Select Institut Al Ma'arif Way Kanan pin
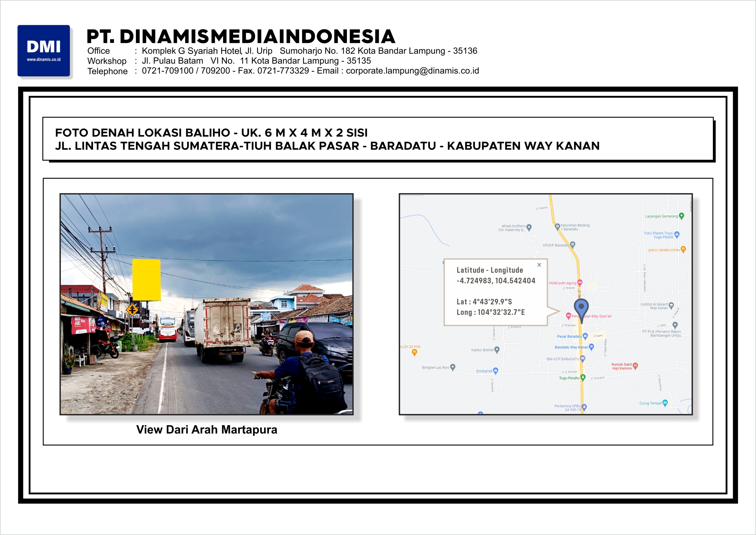This screenshot has height=535, width=756. 671,306
